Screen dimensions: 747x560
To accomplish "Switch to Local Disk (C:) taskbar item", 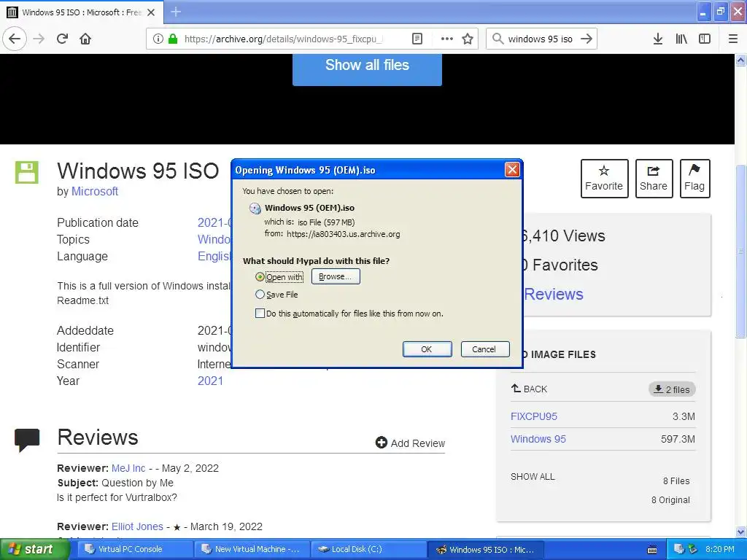I will tap(368, 549).
